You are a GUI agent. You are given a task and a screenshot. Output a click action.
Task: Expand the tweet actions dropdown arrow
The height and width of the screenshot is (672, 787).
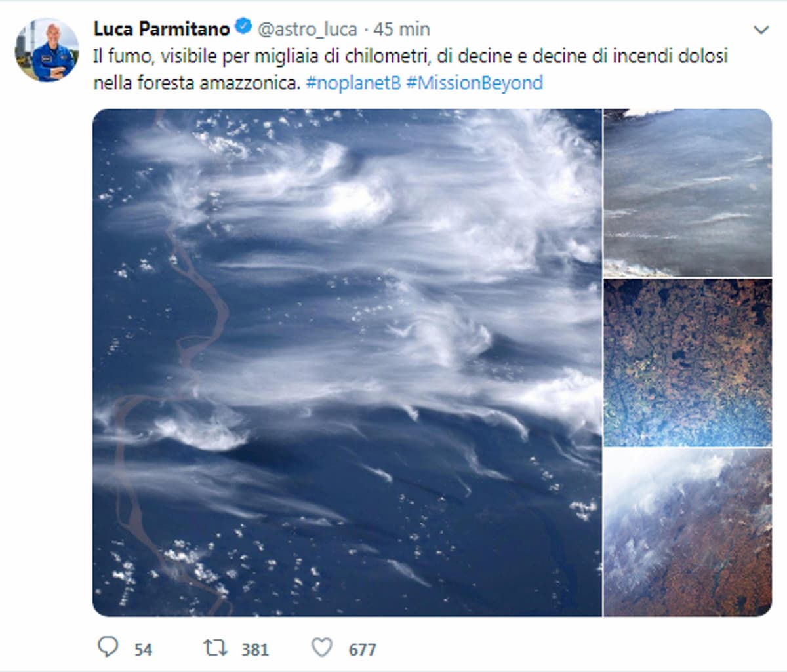[x=760, y=29]
